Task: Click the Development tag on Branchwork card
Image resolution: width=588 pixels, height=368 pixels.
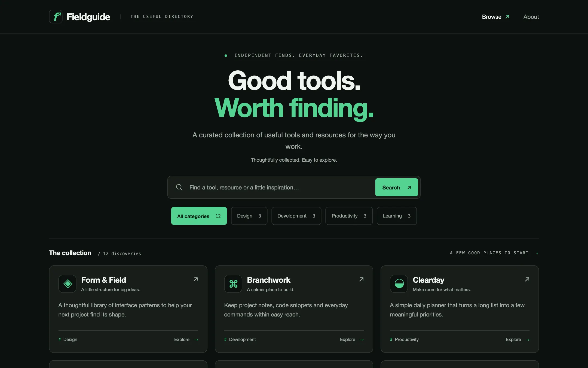Action: (240, 339)
